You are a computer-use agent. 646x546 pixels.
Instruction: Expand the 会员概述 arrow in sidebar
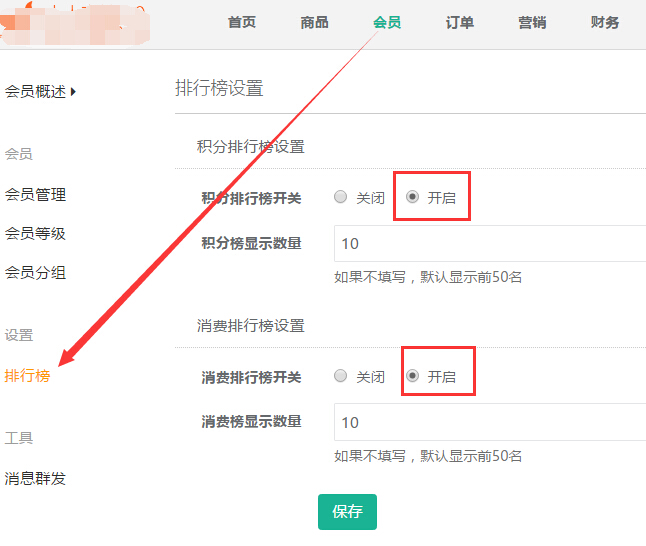[x=73, y=92]
